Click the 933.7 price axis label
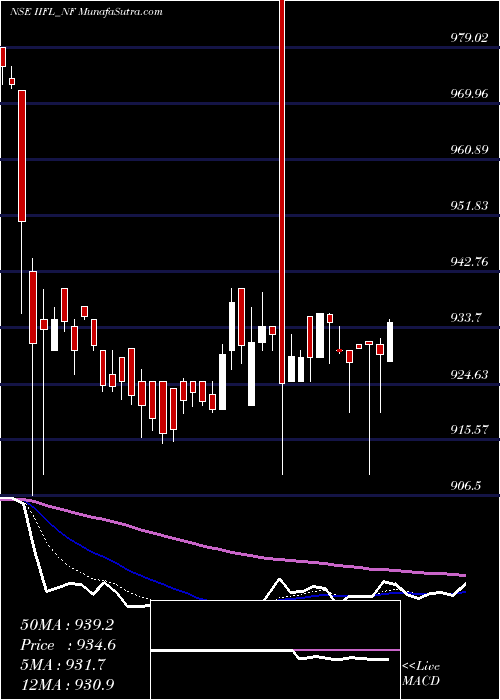500x700 pixels. pyautogui.click(x=466, y=318)
